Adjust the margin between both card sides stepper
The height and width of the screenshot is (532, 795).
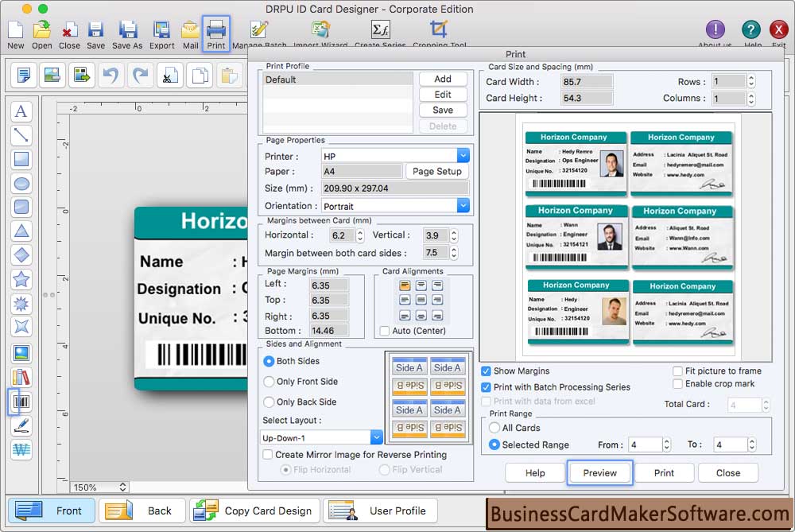[454, 253]
